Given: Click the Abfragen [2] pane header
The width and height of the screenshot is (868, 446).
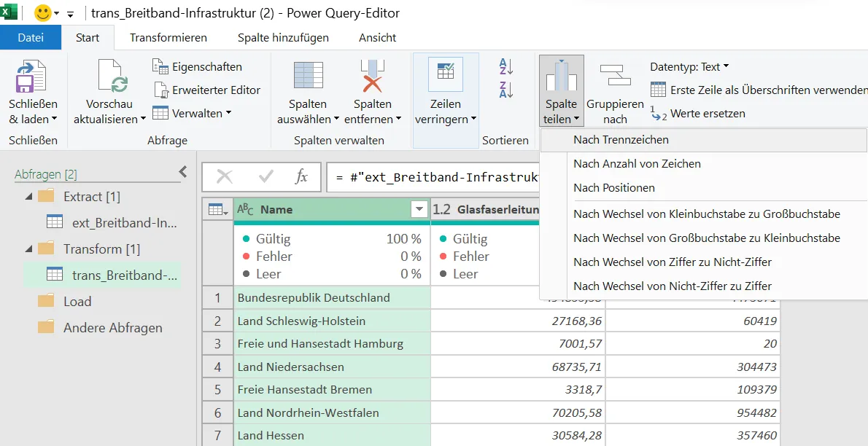Looking at the screenshot, I should (46, 174).
